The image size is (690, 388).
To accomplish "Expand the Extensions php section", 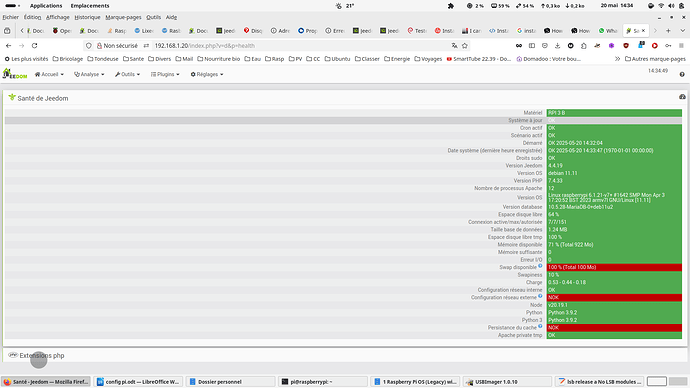I will (42, 355).
